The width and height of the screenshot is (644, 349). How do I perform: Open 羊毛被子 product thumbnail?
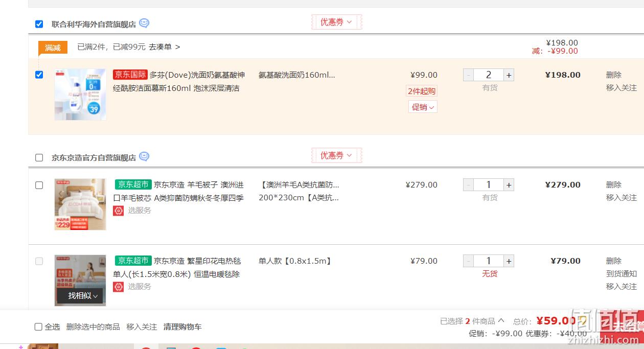(80, 204)
